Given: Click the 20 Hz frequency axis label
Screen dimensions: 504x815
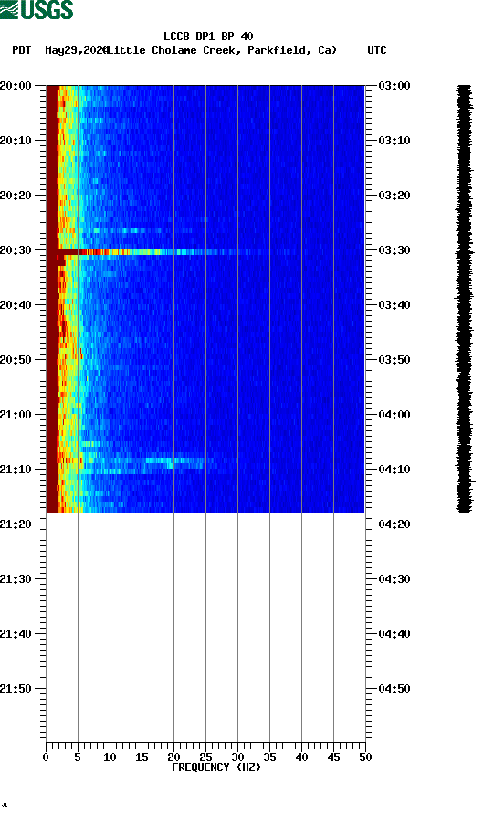Looking at the screenshot, I should pos(173,757).
